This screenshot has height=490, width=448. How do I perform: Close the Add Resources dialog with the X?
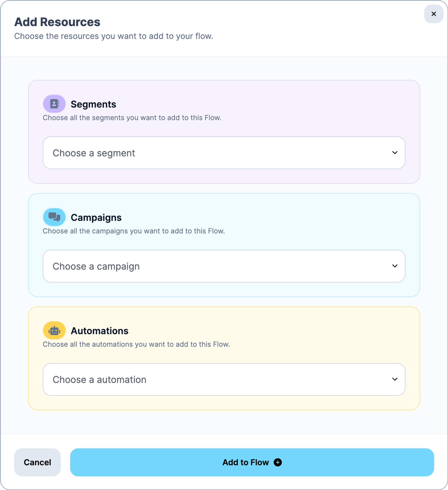point(434,14)
